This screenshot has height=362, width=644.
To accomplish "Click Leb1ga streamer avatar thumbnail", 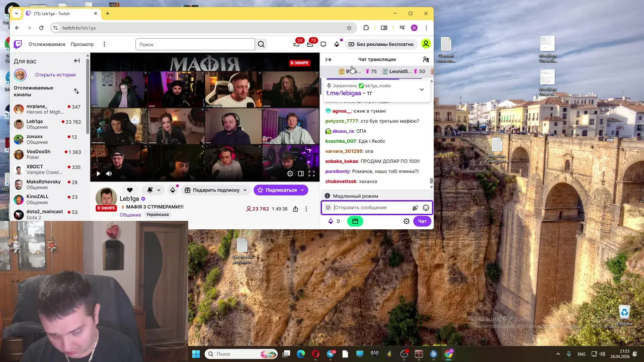I will 106,198.
